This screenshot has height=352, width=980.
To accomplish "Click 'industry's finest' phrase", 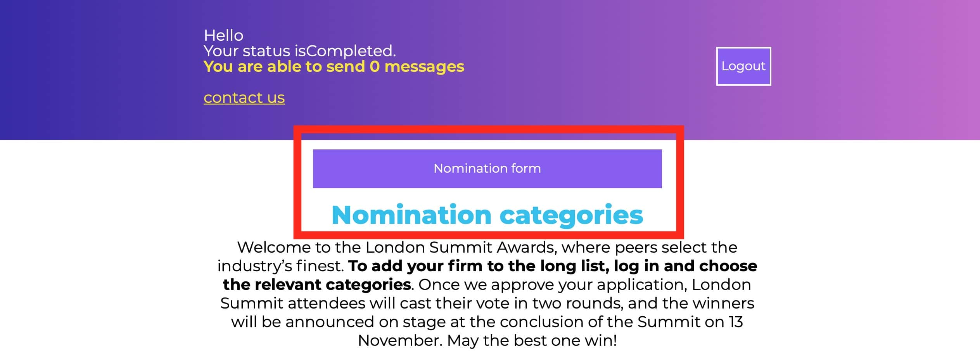I will pyautogui.click(x=280, y=266).
